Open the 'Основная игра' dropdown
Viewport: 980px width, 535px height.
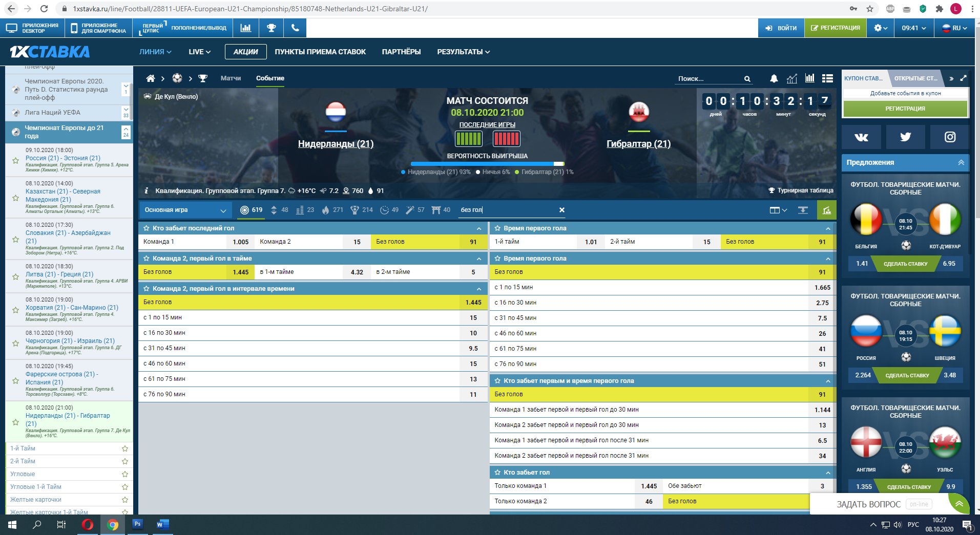[x=185, y=210]
